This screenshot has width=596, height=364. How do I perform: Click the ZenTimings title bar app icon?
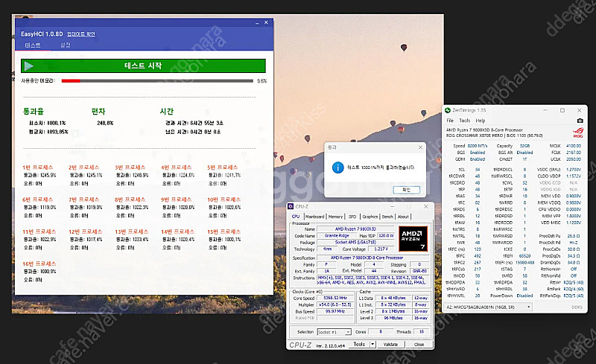tap(448, 110)
